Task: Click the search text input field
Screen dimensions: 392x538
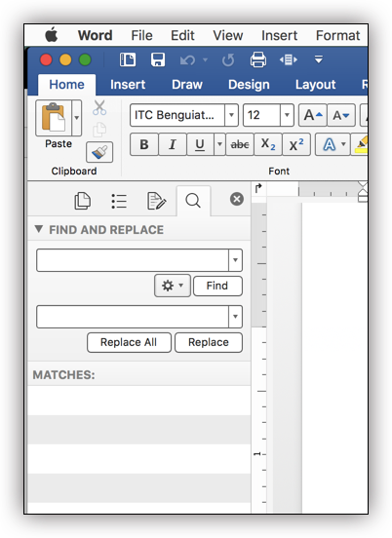Action: (133, 260)
